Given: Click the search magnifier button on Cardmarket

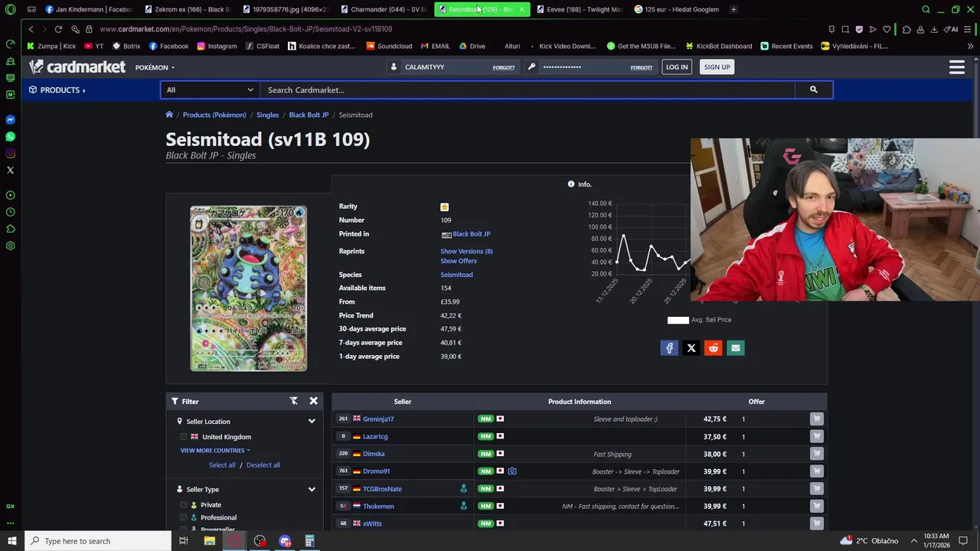Looking at the screenshot, I should [x=813, y=90].
